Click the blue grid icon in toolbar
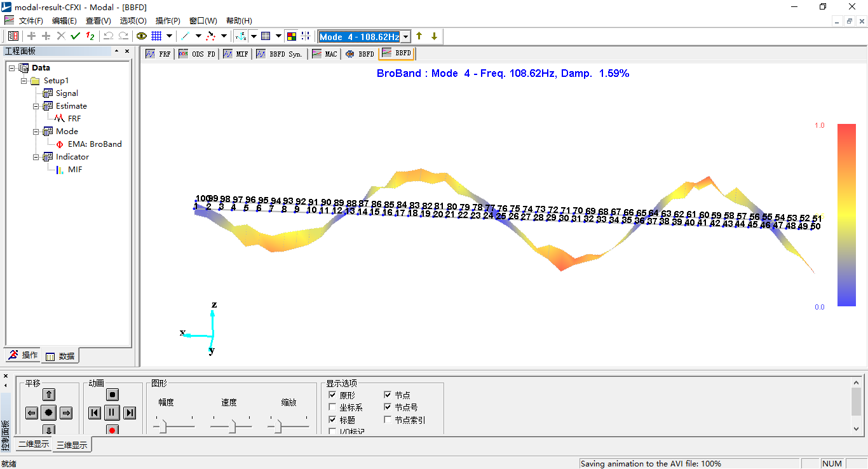868x469 pixels. click(156, 36)
